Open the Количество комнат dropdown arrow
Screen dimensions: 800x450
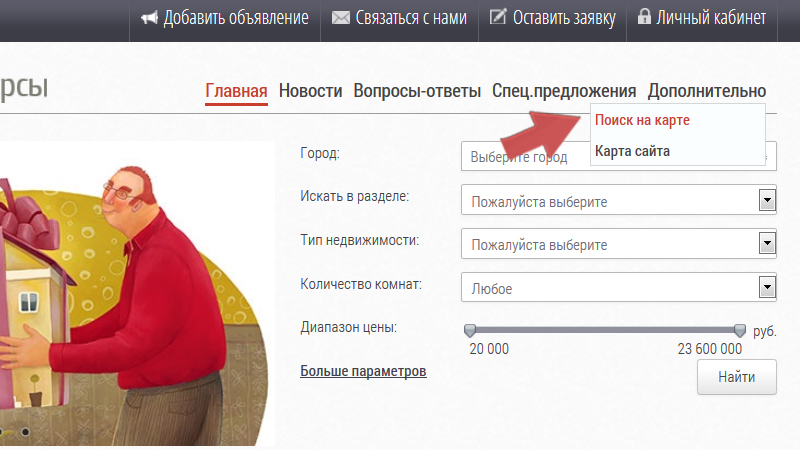[767, 287]
